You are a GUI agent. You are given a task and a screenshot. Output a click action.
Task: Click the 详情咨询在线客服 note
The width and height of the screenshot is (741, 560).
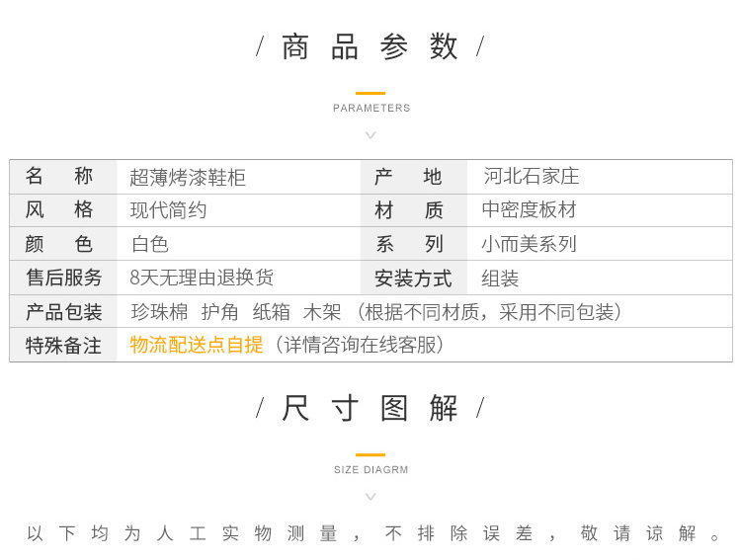[360, 345]
